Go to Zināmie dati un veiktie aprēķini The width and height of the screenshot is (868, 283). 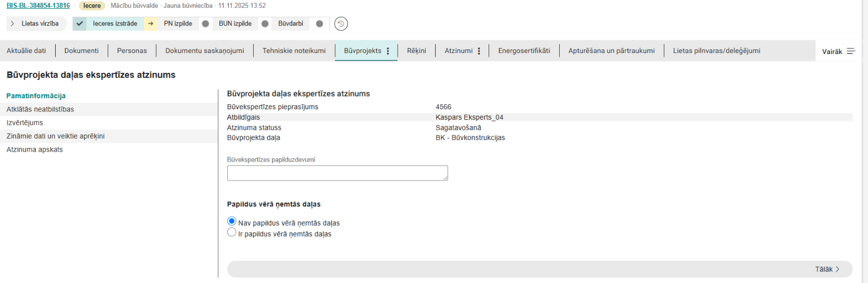click(x=55, y=136)
